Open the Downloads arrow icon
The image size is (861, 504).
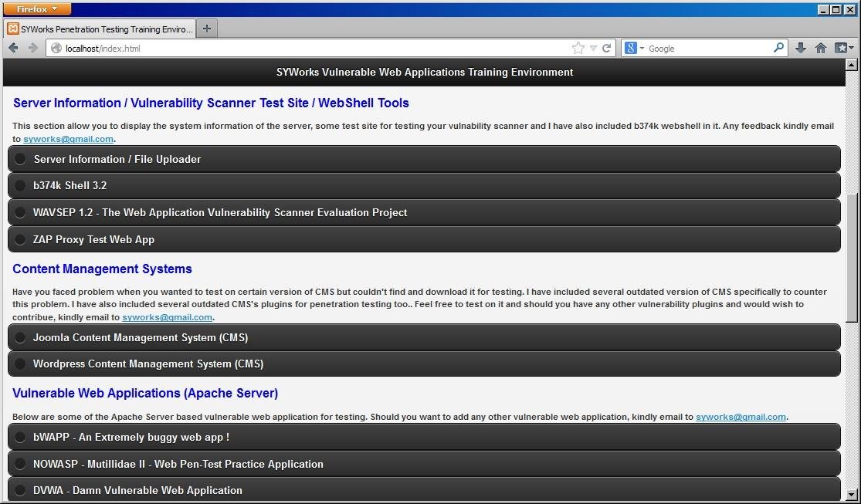pos(801,49)
